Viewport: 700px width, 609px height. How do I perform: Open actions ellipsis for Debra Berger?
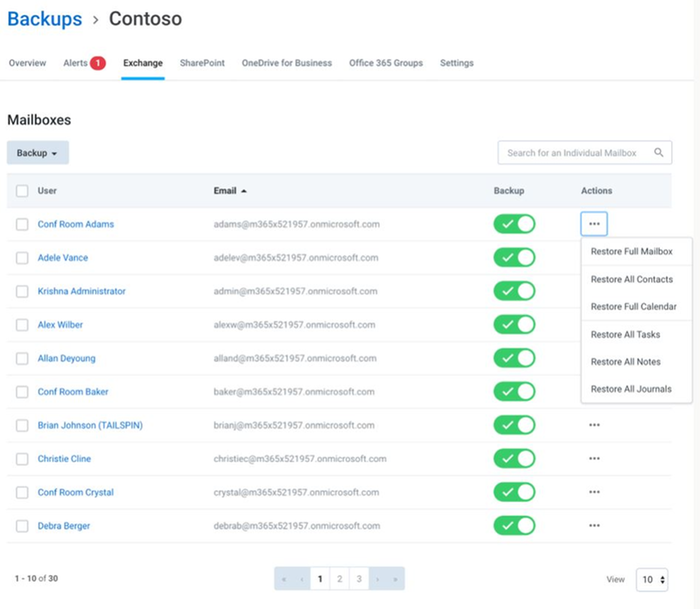[x=594, y=526]
